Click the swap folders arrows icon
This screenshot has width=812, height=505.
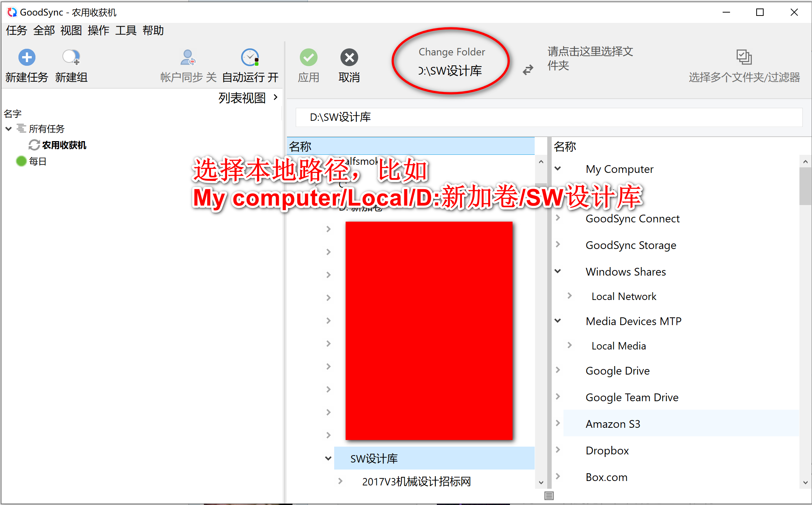pos(528,69)
